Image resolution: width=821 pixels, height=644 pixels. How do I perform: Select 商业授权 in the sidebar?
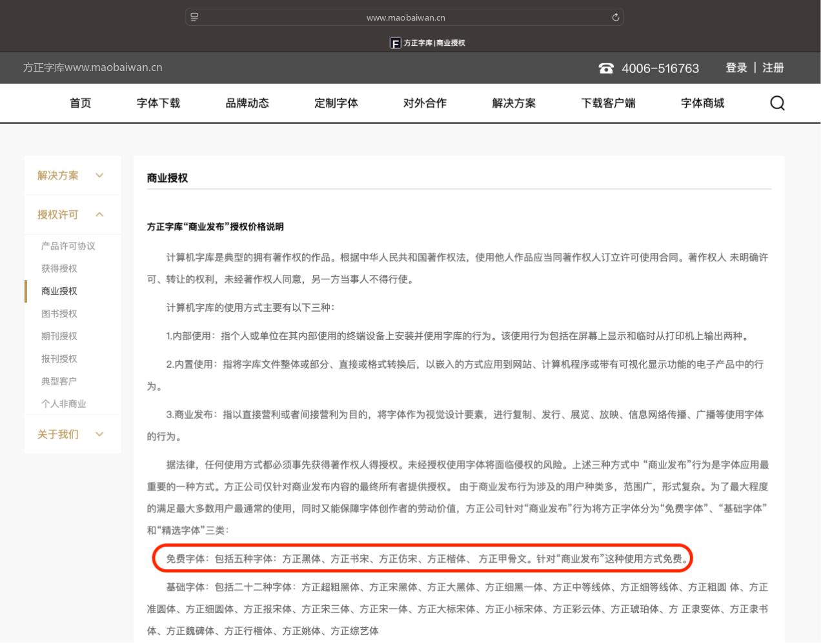tap(59, 291)
